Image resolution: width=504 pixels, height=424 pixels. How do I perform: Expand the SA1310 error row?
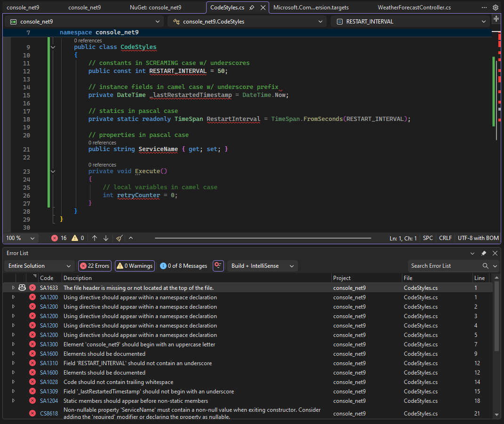point(13,363)
